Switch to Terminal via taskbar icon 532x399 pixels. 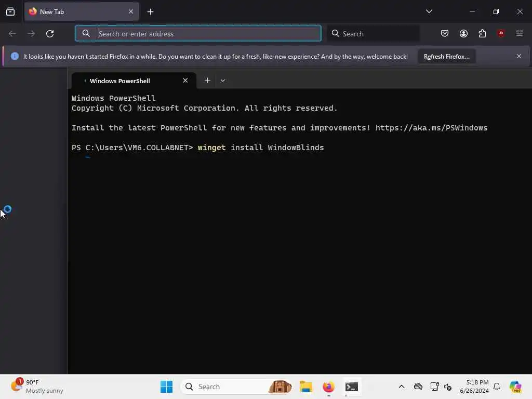[352, 387]
